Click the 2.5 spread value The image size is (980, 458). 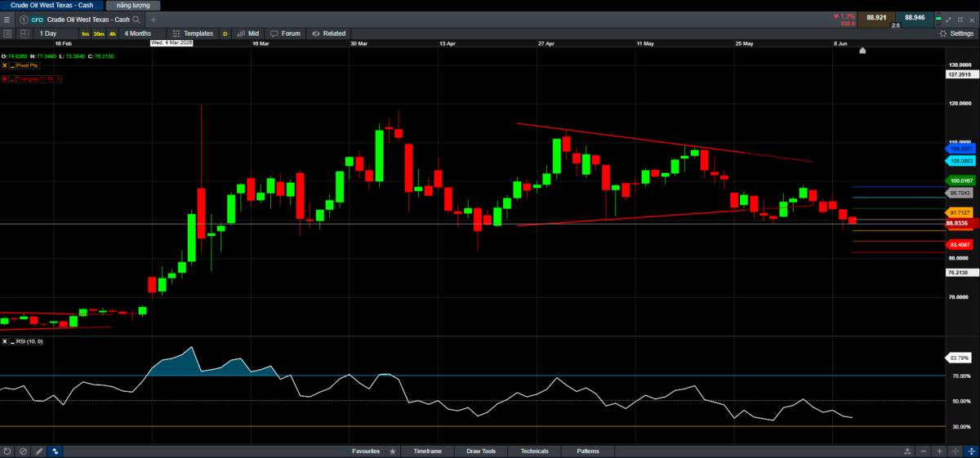(x=895, y=25)
